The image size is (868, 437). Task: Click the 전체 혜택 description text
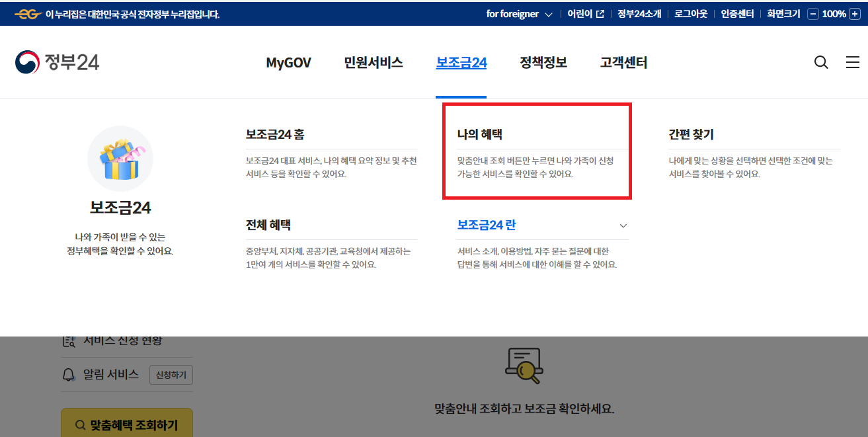[328, 258]
